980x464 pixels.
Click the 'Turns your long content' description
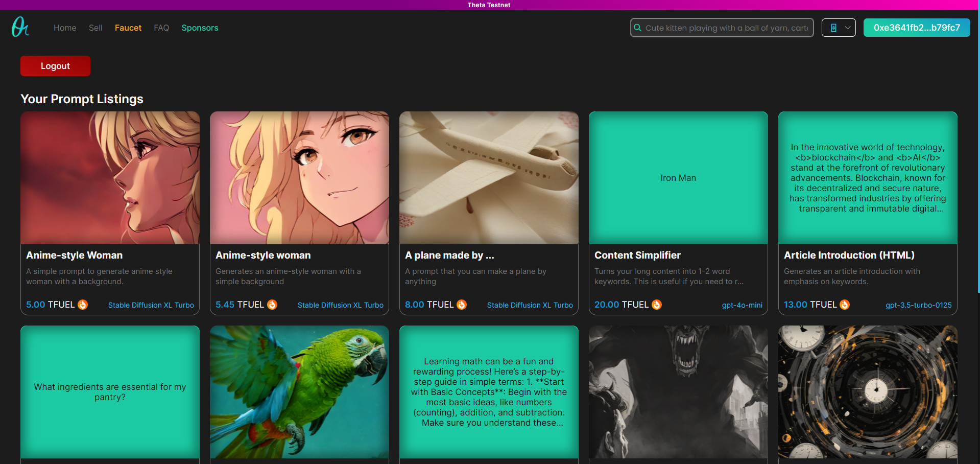669,276
